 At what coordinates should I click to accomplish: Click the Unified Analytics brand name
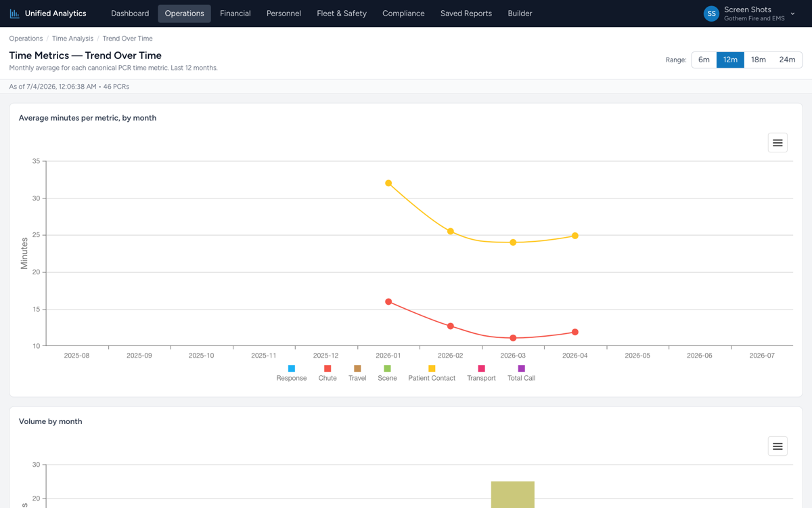coord(55,14)
